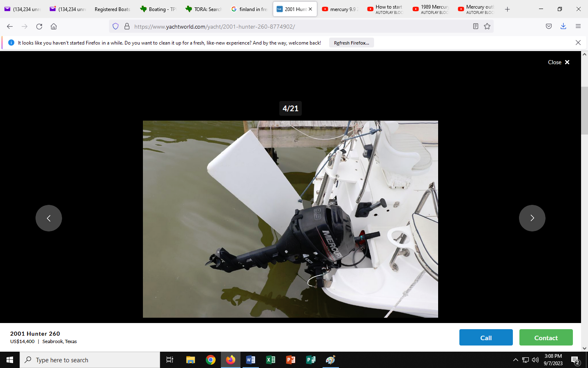Open tracking protection shield icon
The image size is (588, 368).
[116, 26]
